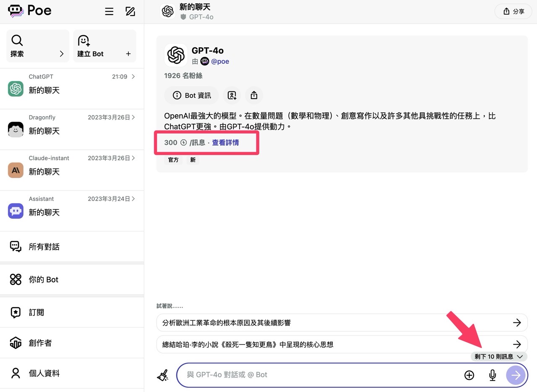Screen dimensions: 537x392
Task: Click the Dragonfly avatar icon
Action: pos(16,129)
